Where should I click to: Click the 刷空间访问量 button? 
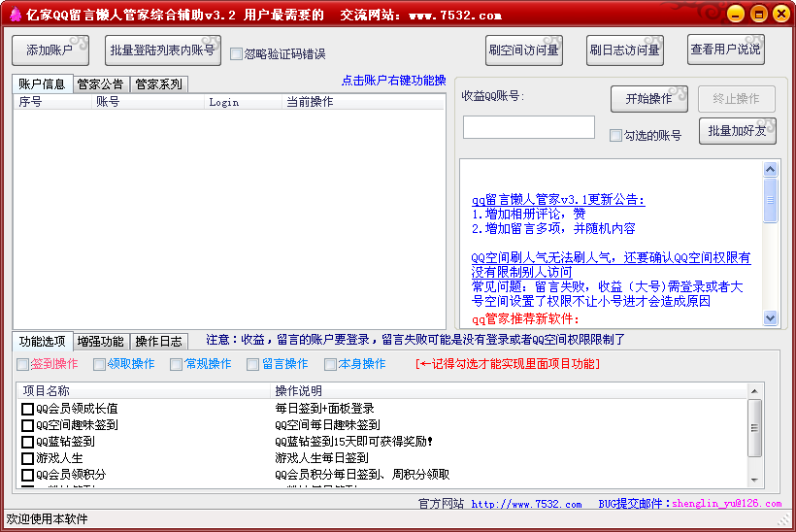pos(524,50)
